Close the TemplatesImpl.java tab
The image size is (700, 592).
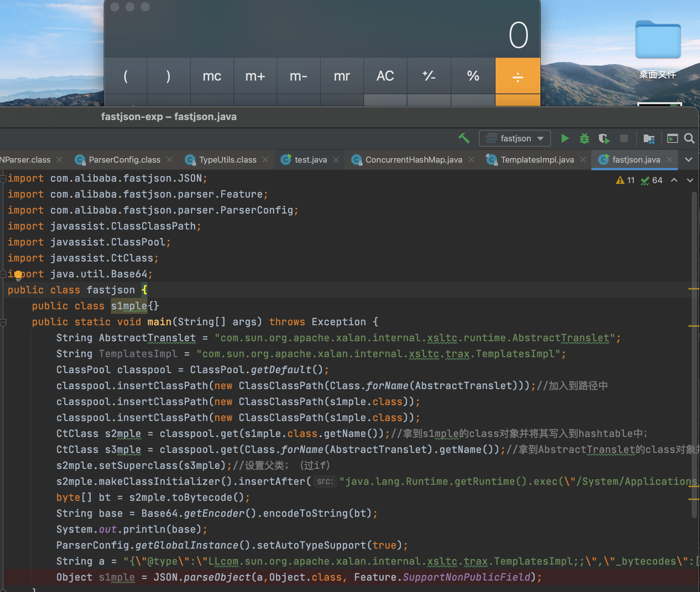583,160
